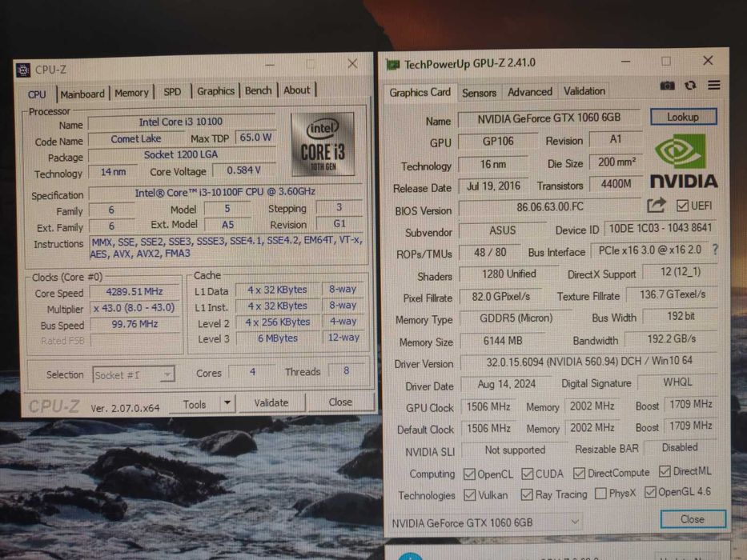Screen dimensions: 747x560
Task: Click the Tools button in CPU-Z
Action: [x=195, y=404]
